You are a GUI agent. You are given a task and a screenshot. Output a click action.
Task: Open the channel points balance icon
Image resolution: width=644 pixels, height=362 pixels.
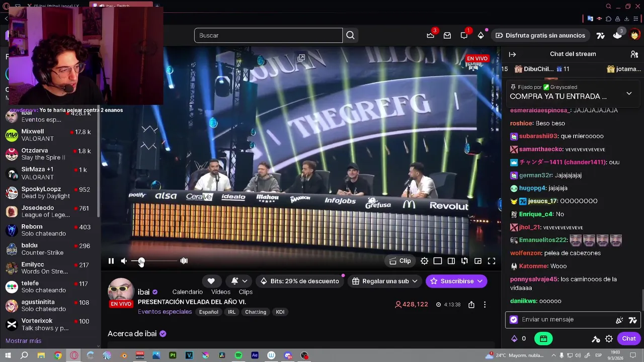(519, 339)
